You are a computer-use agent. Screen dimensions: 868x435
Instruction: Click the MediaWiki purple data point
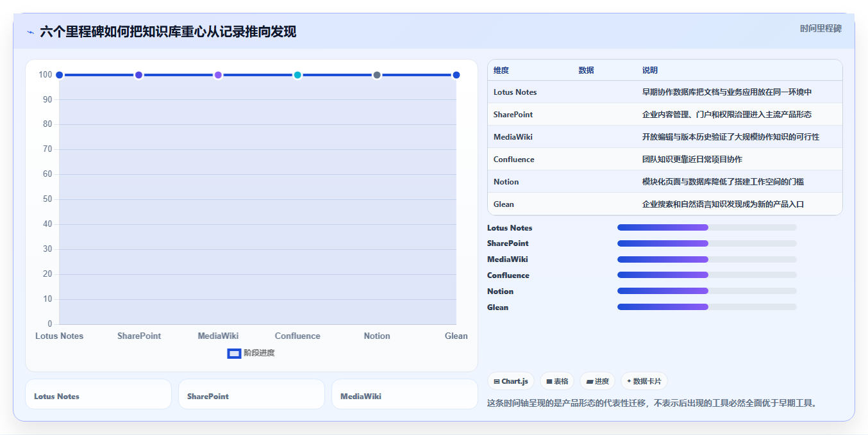tap(218, 75)
